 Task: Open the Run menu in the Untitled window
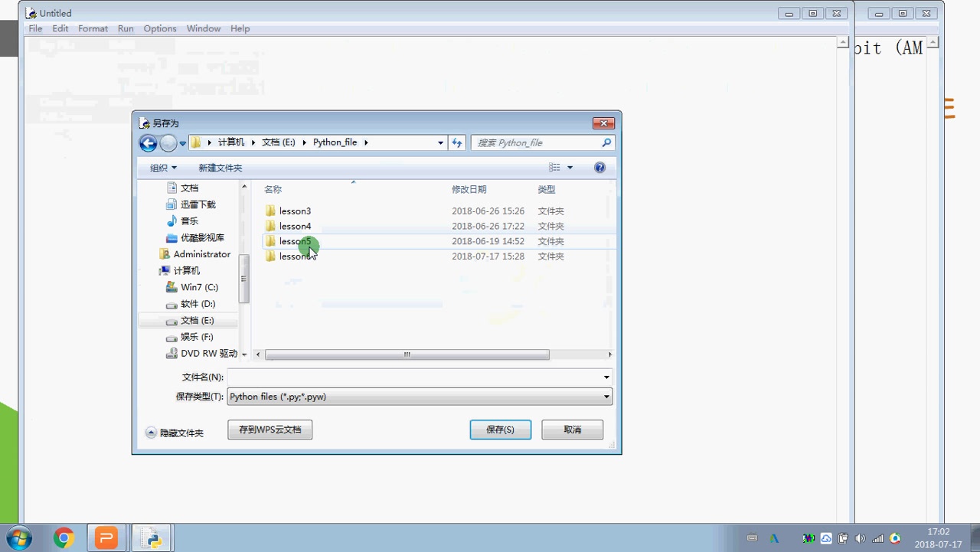(x=126, y=28)
